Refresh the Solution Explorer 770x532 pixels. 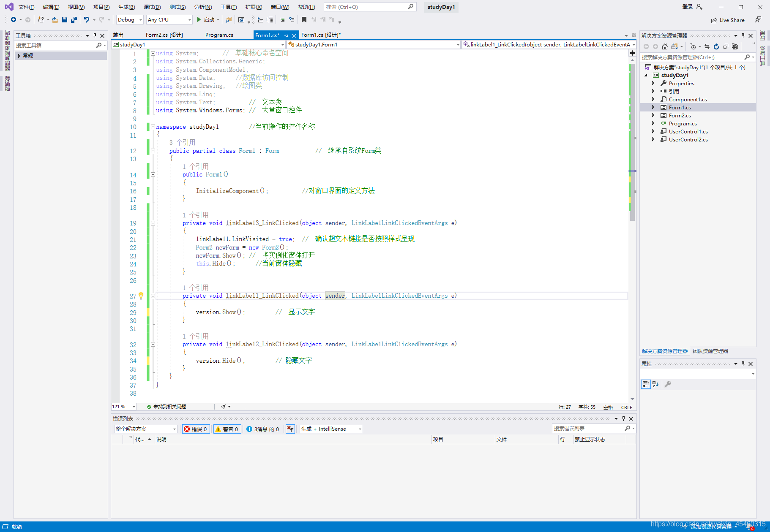(716, 46)
